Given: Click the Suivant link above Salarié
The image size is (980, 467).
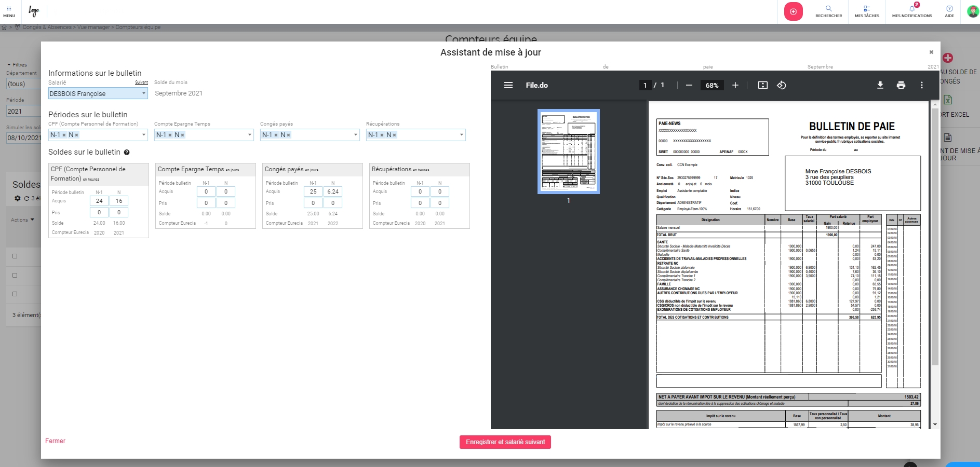Looking at the screenshot, I should pos(141,83).
